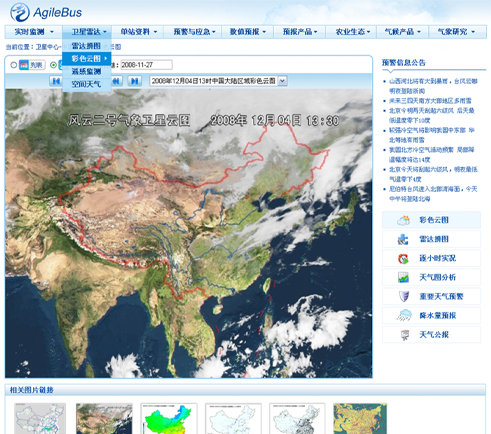Jump to the last cloud image frame
The width and height of the screenshot is (491, 434).
pos(135,81)
